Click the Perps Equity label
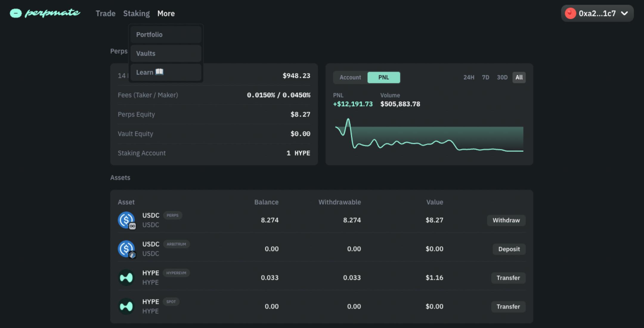The image size is (644, 328). click(x=136, y=114)
